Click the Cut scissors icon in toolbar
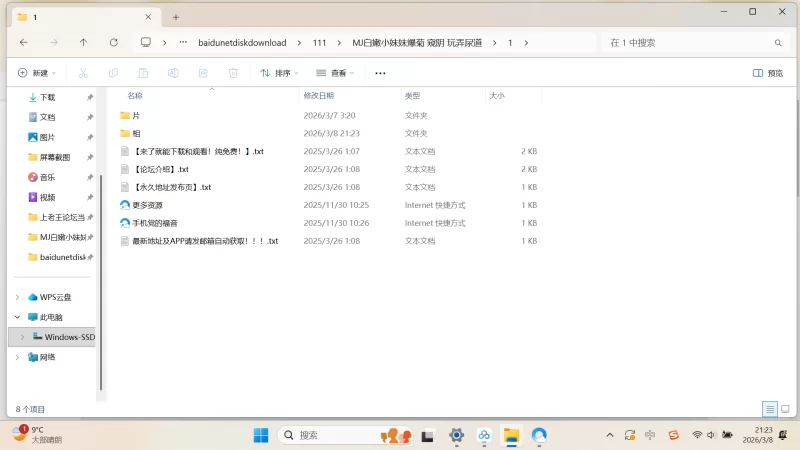This screenshot has height=450, width=800. (x=84, y=73)
